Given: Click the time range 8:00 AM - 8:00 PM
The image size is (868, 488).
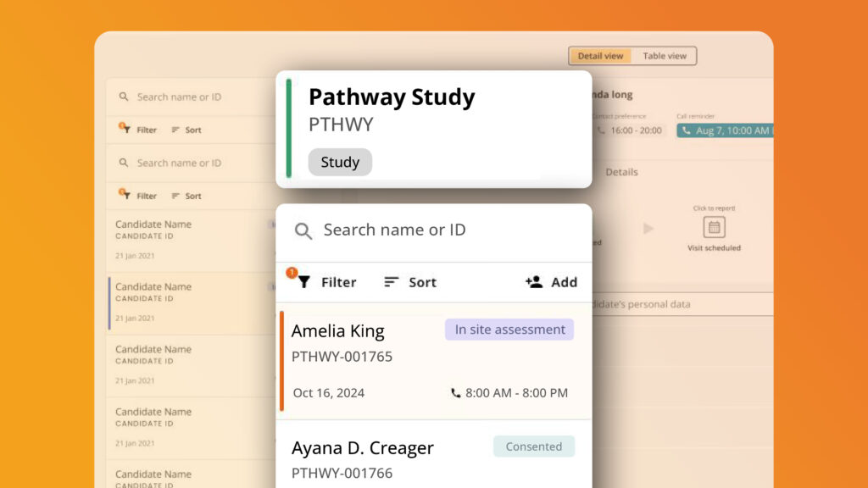Looking at the screenshot, I should [x=516, y=393].
